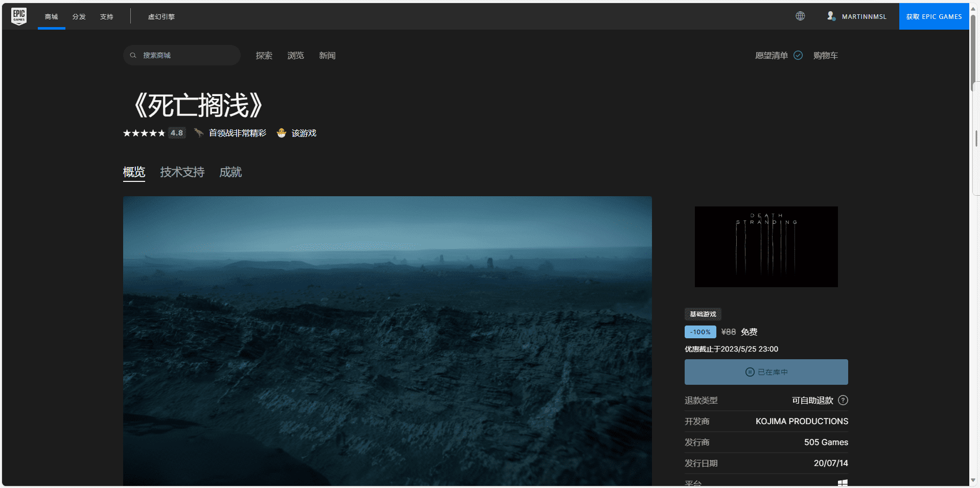Open the 新闻 news link
The width and height of the screenshot is (980, 488).
point(328,55)
